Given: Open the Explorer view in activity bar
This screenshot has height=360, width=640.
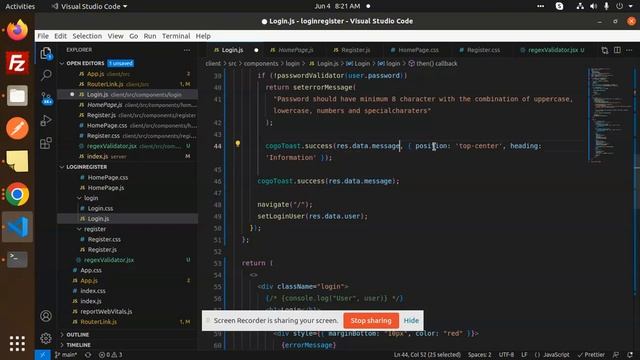Looking at the screenshot, I should pos(46,53).
